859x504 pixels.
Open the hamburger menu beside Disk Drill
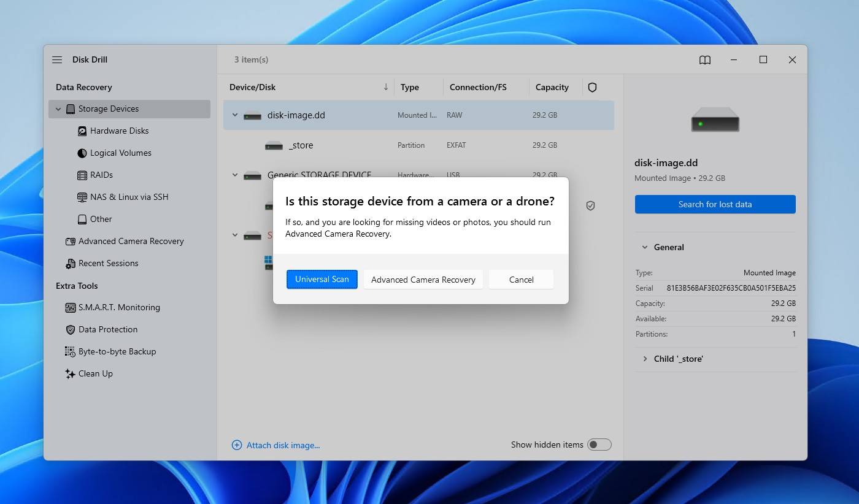(57, 59)
